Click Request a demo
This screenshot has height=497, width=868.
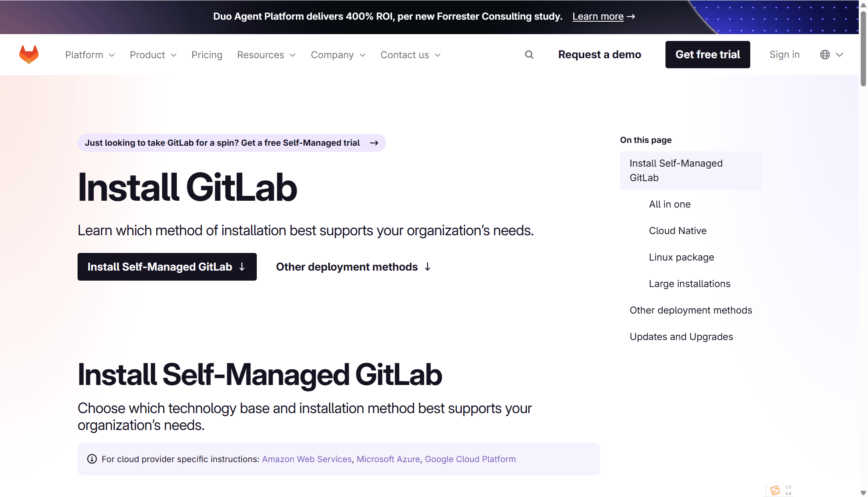(600, 55)
